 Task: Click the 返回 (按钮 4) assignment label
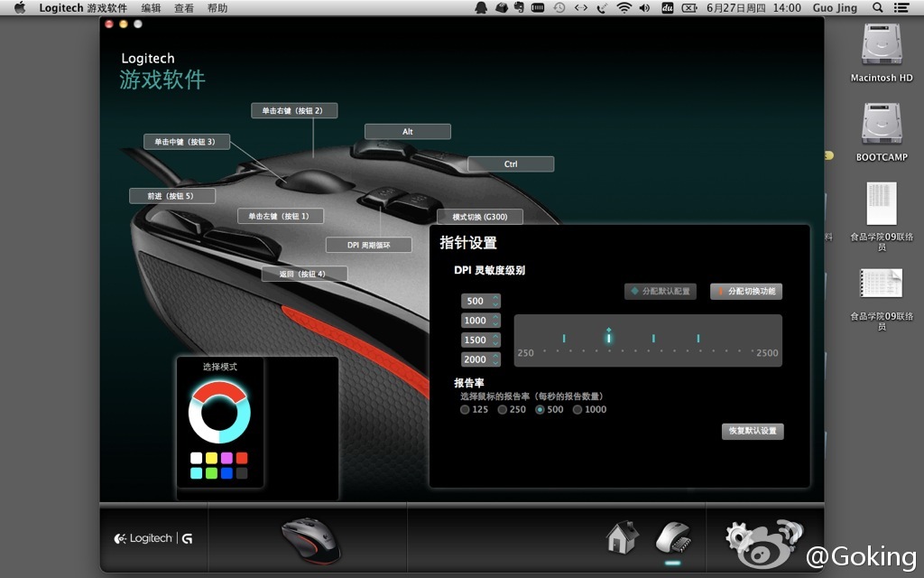(x=305, y=274)
